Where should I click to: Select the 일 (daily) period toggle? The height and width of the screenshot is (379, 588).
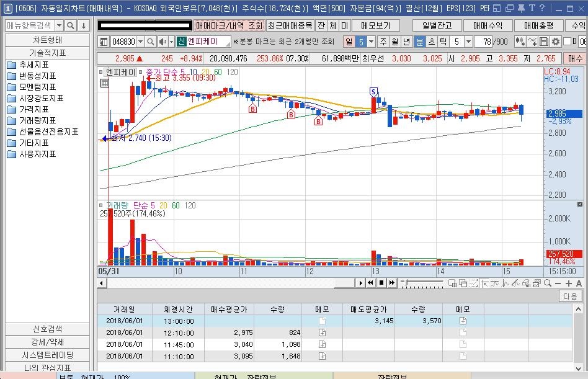click(349, 42)
